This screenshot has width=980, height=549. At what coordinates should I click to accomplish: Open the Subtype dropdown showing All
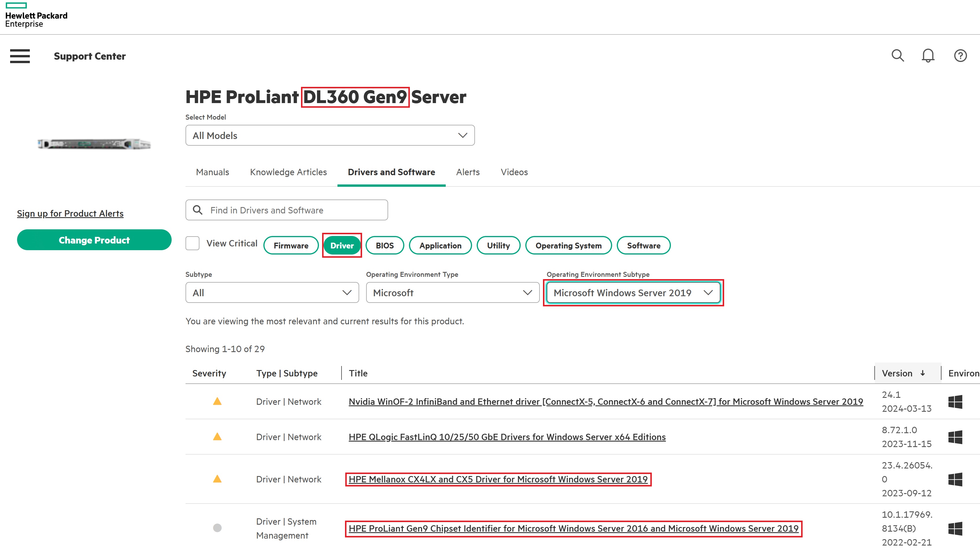tap(272, 293)
